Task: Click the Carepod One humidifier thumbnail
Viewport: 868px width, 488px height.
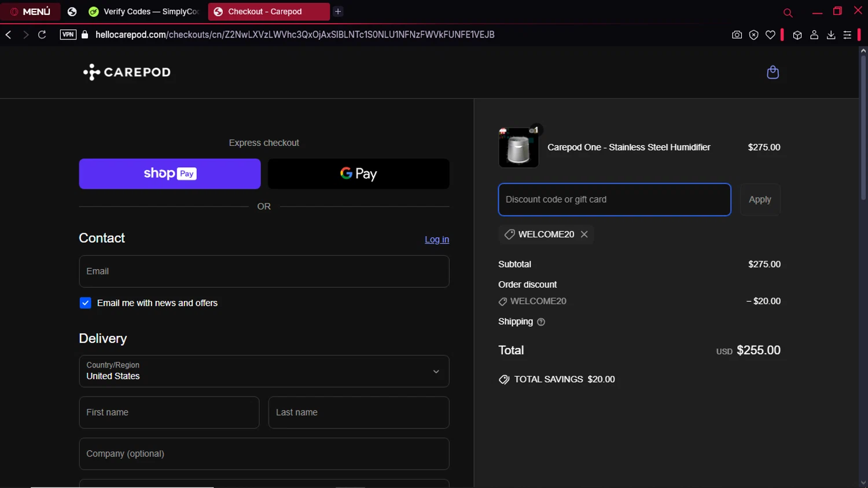Action: click(x=518, y=148)
